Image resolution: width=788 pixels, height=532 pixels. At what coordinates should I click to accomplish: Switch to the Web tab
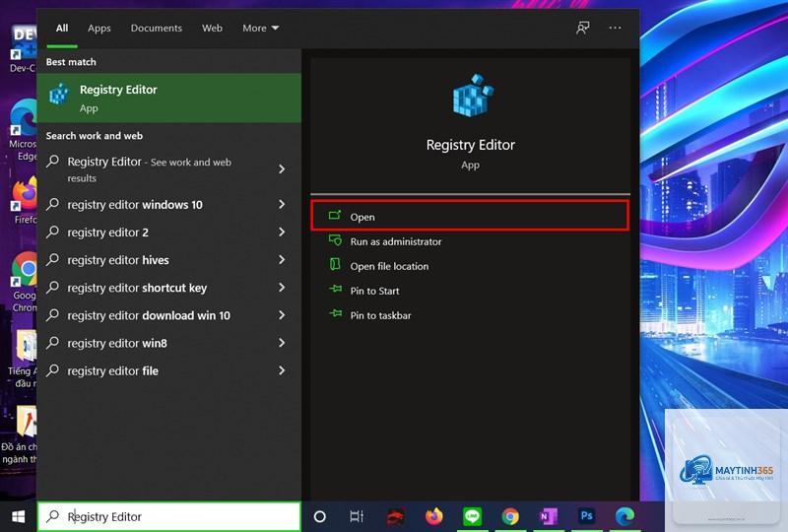(212, 29)
